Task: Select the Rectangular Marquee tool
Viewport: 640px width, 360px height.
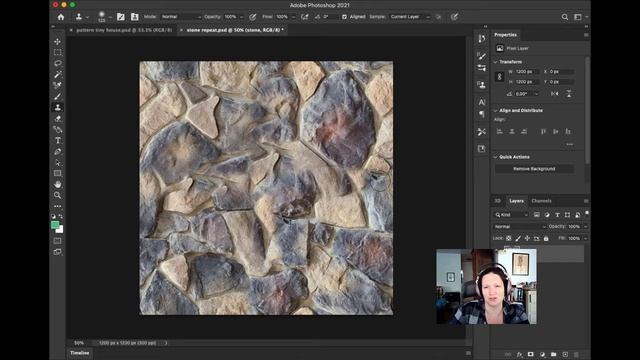Action: [58, 52]
